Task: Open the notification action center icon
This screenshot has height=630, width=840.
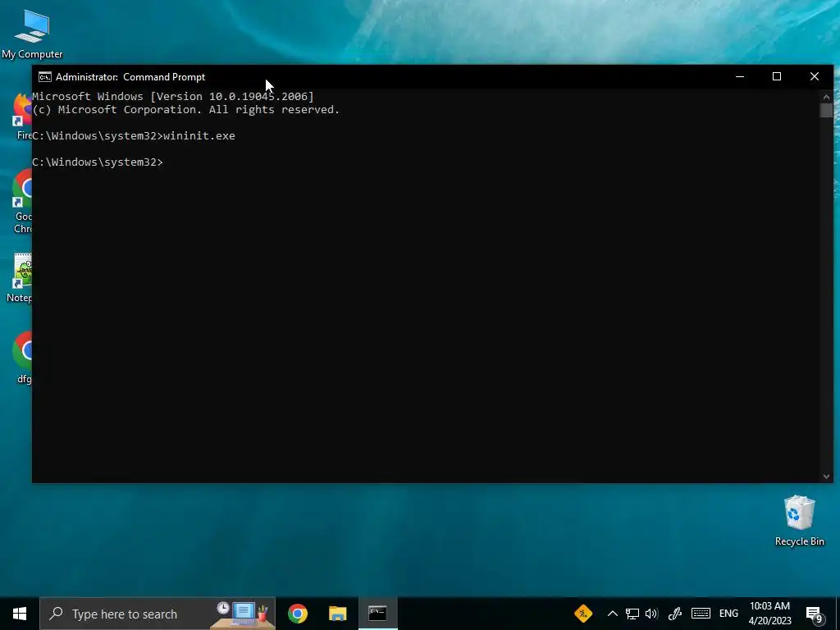Action: 815,614
